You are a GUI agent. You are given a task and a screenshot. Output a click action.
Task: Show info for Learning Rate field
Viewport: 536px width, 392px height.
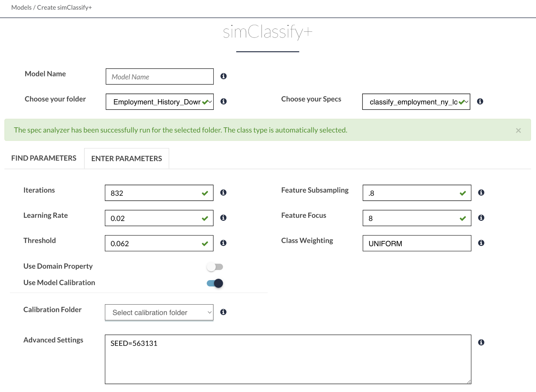pyautogui.click(x=223, y=218)
